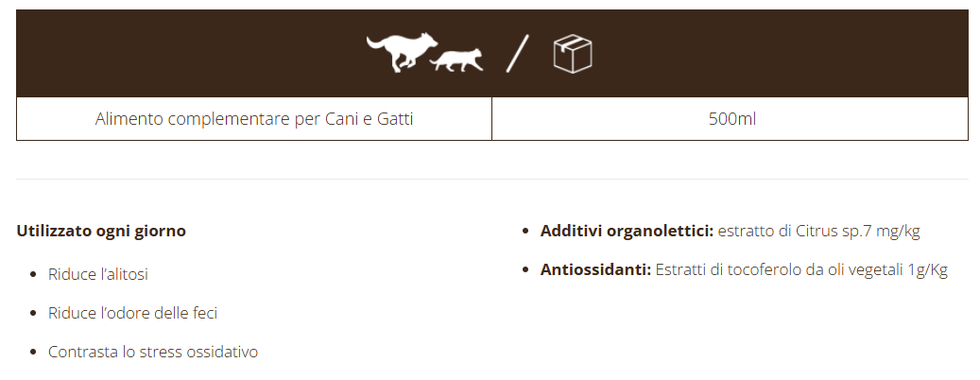Select the 500ml package size cell

pyautogui.click(x=731, y=119)
